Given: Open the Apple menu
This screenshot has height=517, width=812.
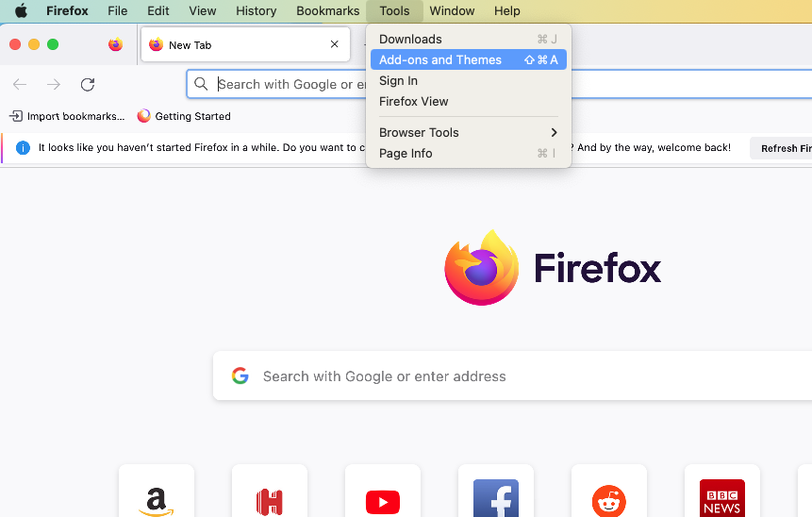Looking at the screenshot, I should click(x=22, y=11).
